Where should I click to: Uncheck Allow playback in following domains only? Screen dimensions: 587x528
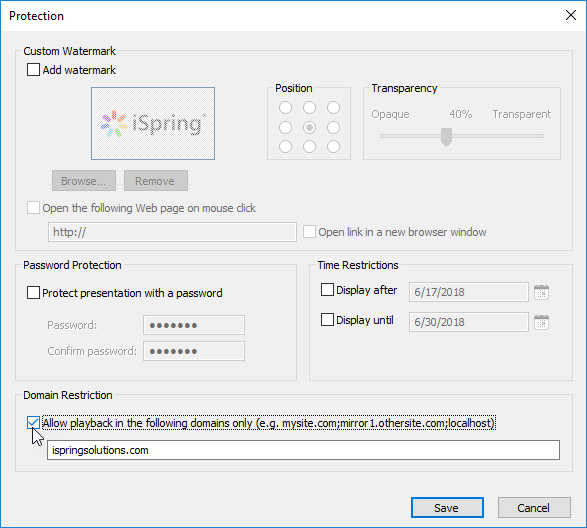pyautogui.click(x=33, y=423)
